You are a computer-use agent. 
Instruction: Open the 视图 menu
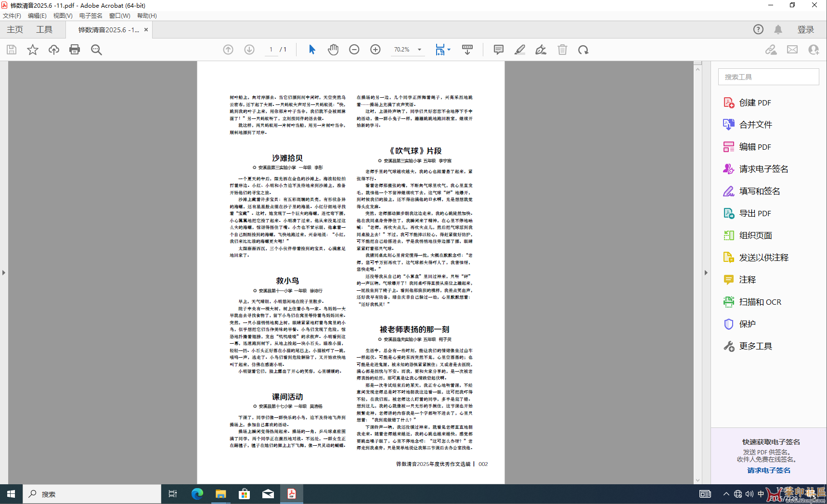point(63,15)
